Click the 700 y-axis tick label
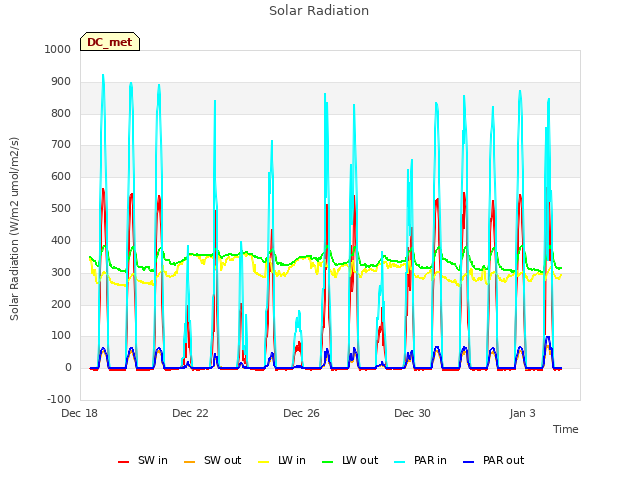This screenshot has height=480, width=640. (x=61, y=144)
